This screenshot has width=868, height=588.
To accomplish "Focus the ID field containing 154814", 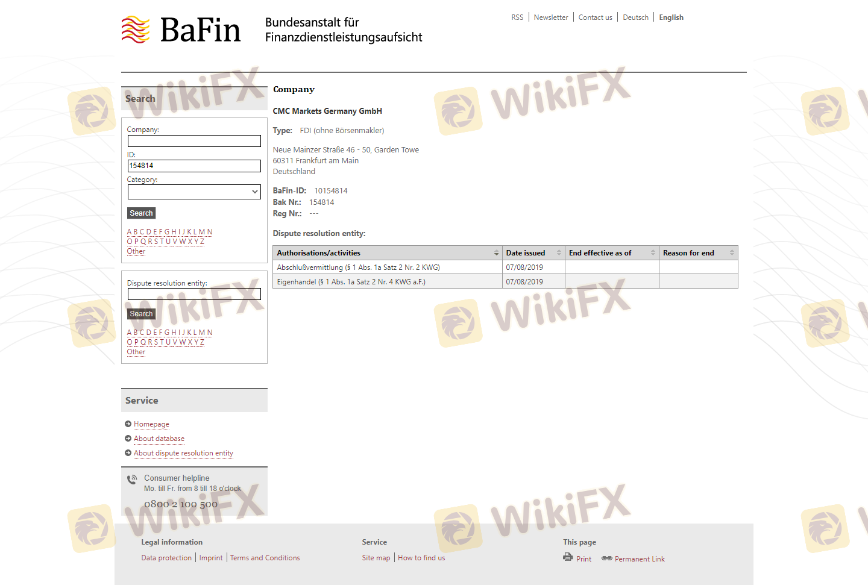I will pos(194,166).
